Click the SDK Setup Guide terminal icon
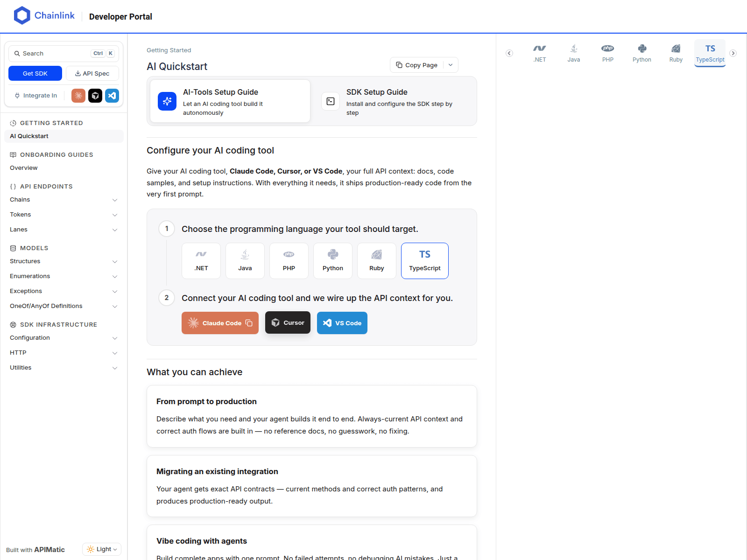Screen dimensions: 747x560 [x=331, y=101]
